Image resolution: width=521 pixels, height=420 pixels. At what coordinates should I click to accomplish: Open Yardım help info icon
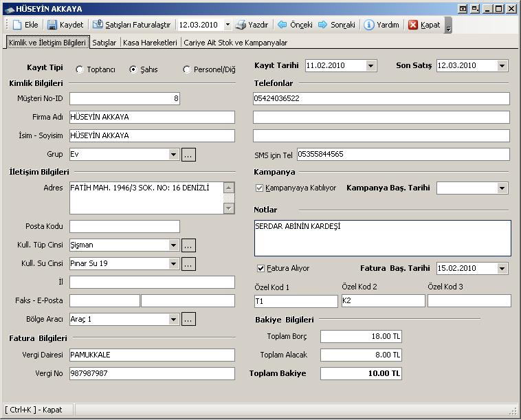tap(369, 25)
